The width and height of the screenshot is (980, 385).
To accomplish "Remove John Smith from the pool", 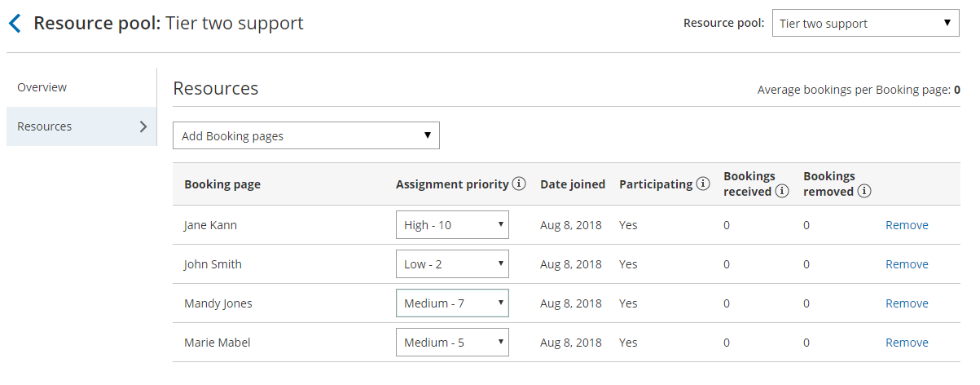I will (x=907, y=264).
